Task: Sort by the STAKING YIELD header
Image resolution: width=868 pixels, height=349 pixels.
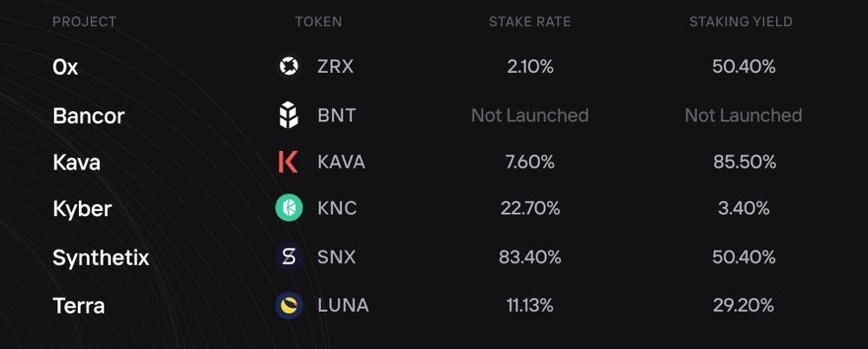Action: pos(741,22)
